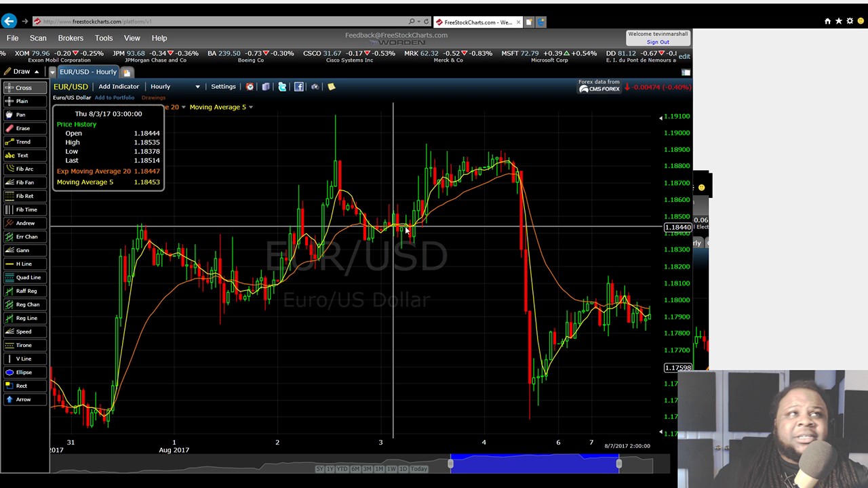Select the Reg Line tool
868x488 pixels.
[x=24, y=318]
